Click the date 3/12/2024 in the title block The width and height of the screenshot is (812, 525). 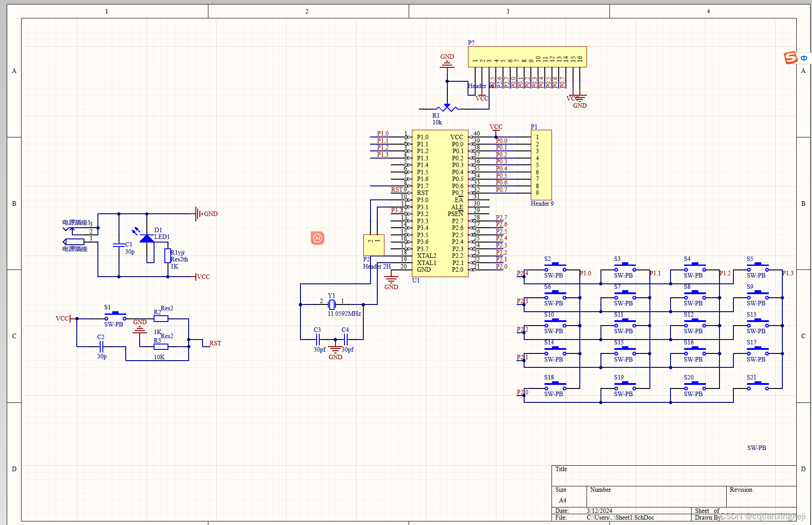click(599, 511)
